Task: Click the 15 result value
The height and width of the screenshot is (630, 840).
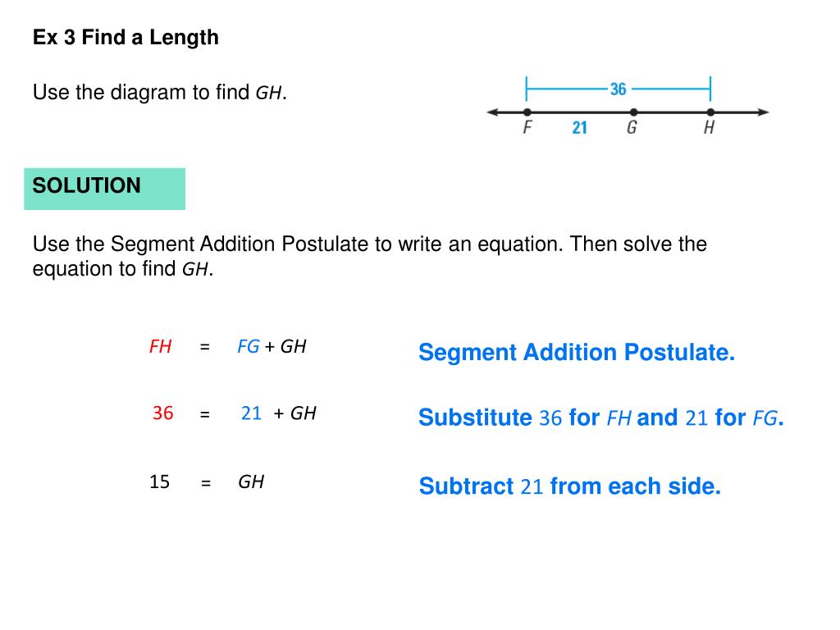Action: 160,482
